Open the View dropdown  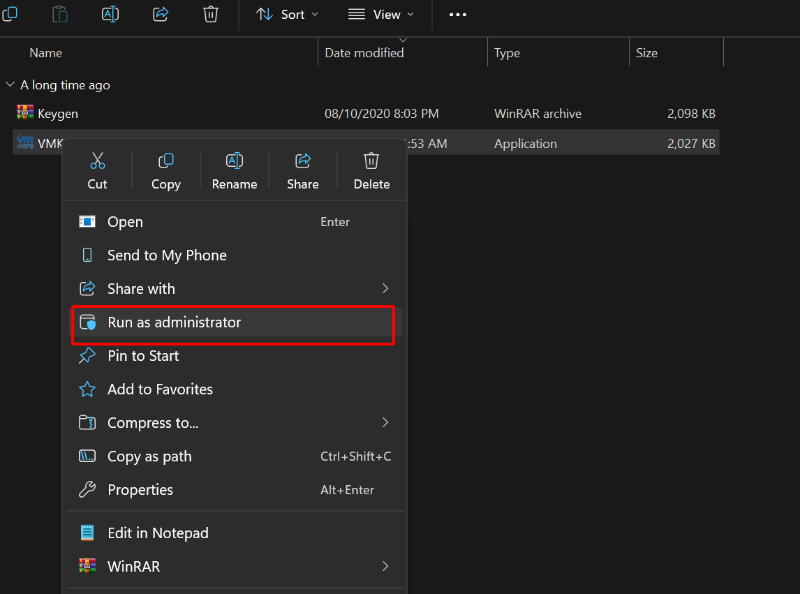(x=380, y=14)
